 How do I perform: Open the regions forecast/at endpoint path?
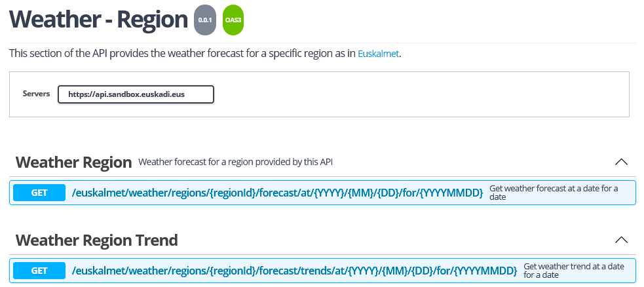click(x=277, y=193)
